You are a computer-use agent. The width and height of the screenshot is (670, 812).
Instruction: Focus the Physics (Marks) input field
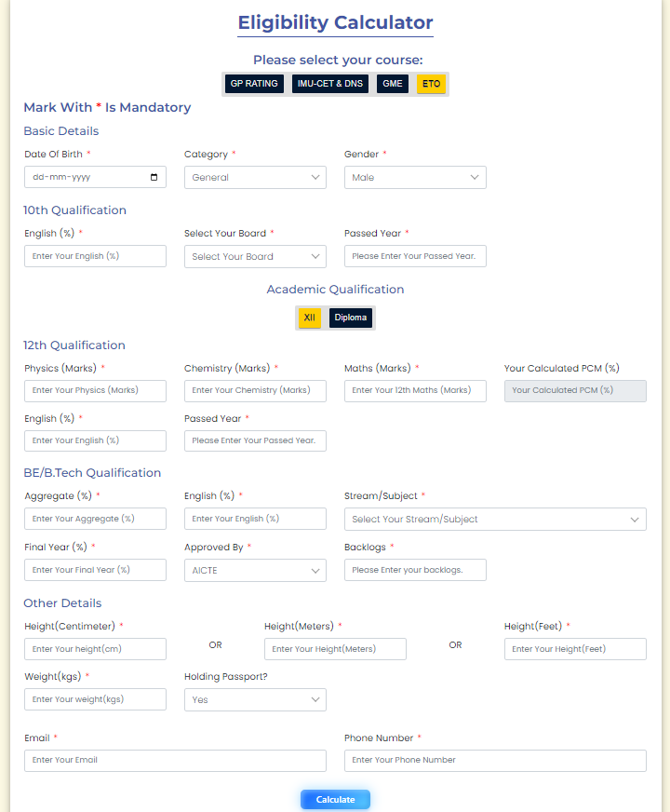pos(95,390)
